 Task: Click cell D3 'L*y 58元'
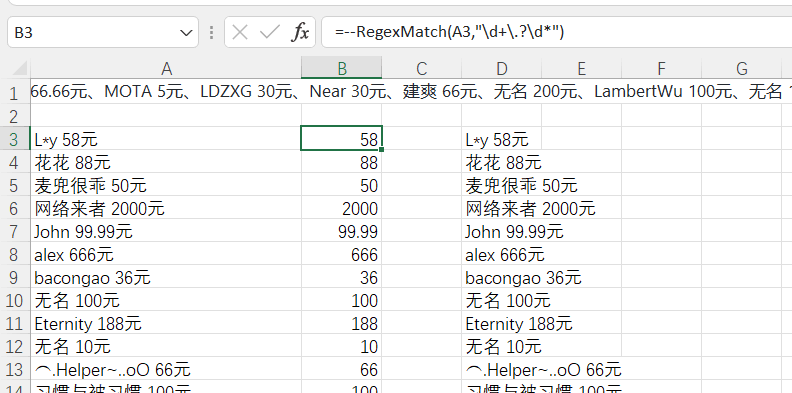tap(501, 138)
